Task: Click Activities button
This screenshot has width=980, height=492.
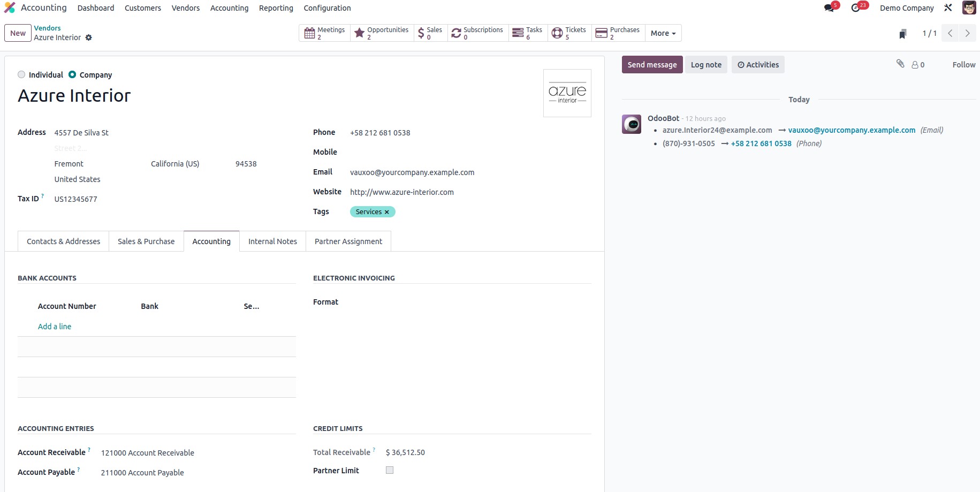Action: (x=758, y=65)
